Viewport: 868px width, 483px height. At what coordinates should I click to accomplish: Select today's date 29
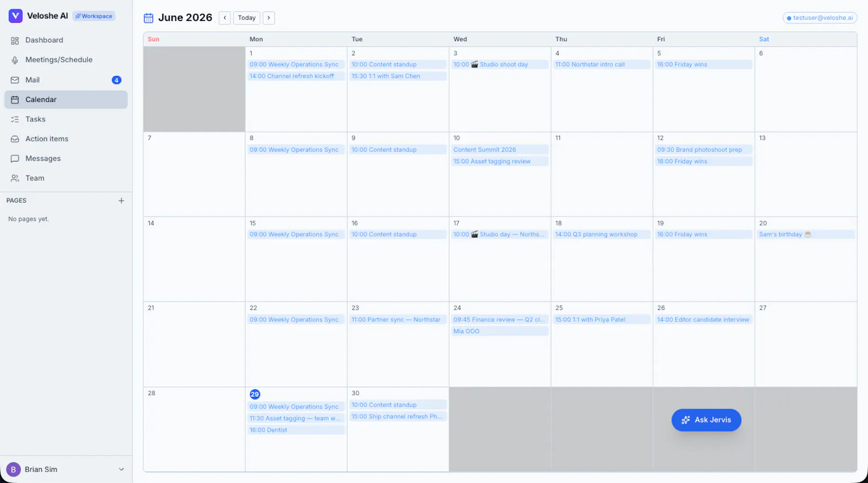pyautogui.click(x=255, y=395)
